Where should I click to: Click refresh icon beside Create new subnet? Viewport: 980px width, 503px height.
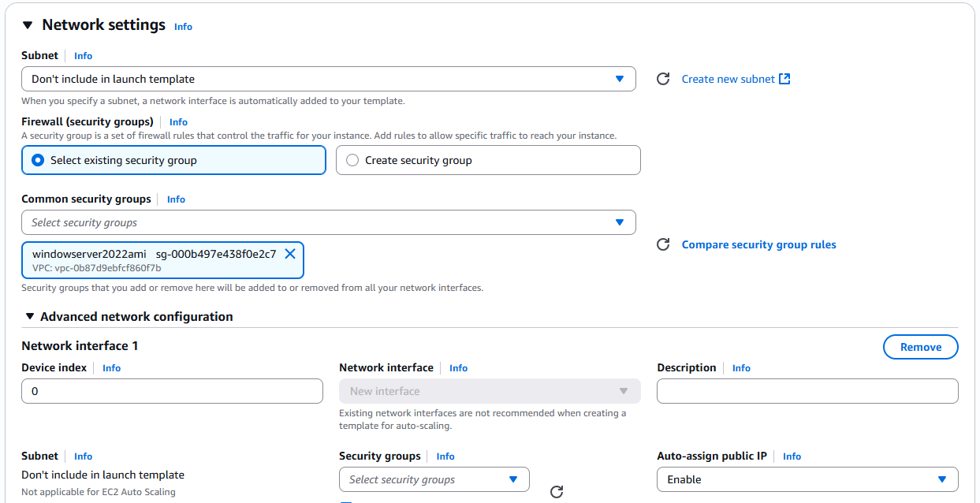coord(663,79)
